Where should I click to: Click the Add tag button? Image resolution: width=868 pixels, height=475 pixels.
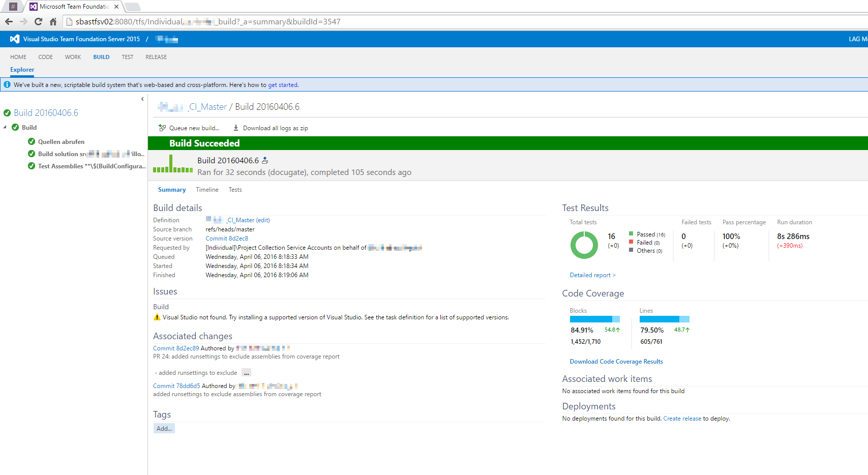[164, 429]
